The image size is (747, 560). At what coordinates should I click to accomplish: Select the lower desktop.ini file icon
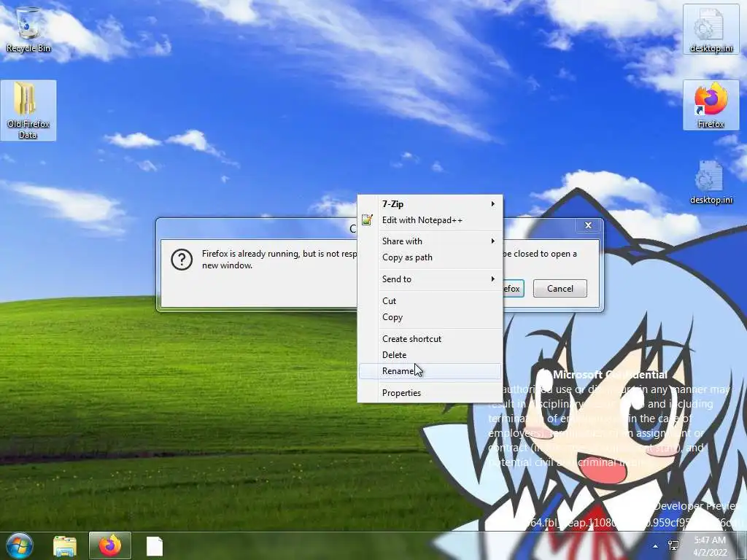tap(711, 182)
